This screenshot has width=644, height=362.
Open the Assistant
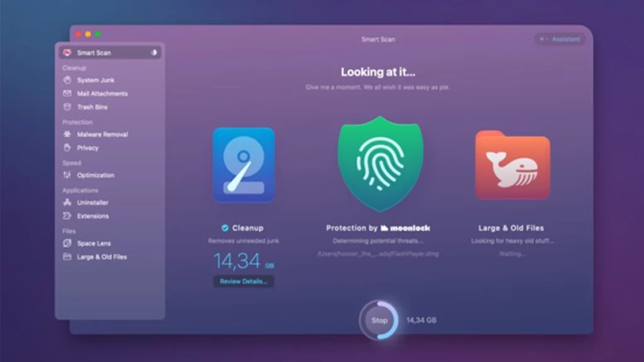point(559,39)
